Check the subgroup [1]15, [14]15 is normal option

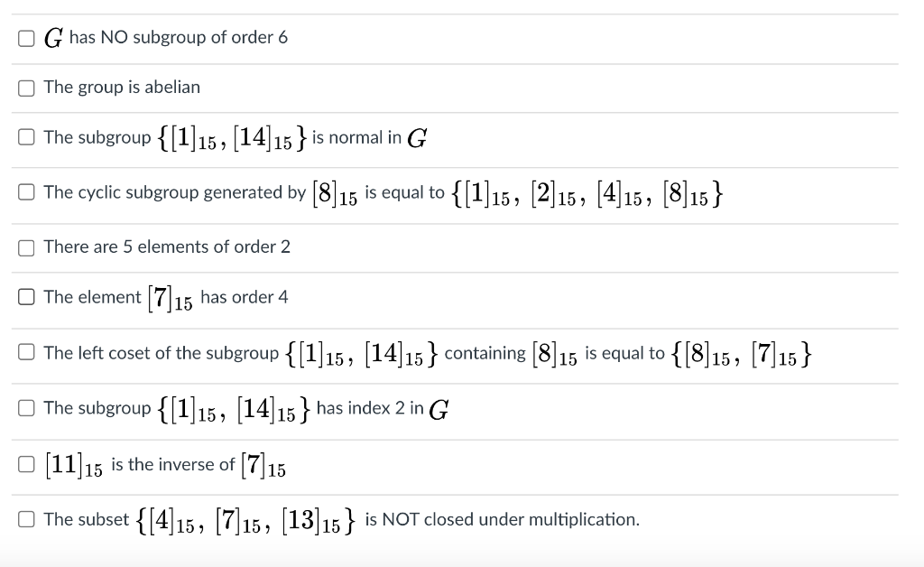coord(26,137)
